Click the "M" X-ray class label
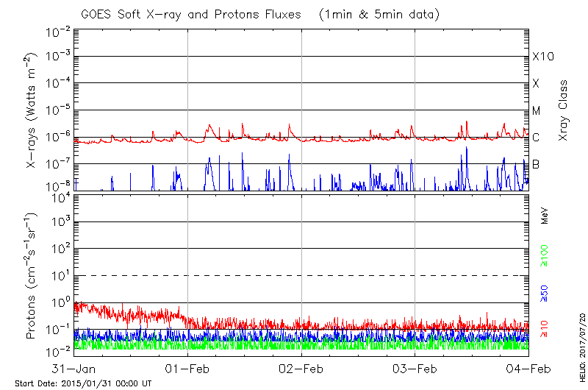This screenshot has height=390, width=588. click(537, 111)
